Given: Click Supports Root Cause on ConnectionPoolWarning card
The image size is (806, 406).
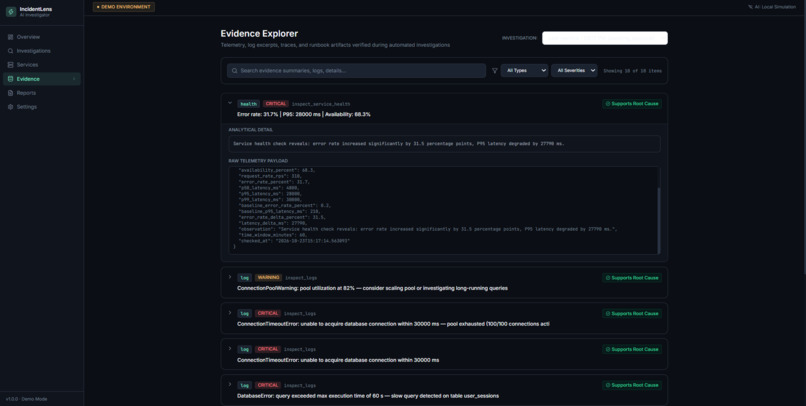Looking at the screenshot, I should pos(632,278).
